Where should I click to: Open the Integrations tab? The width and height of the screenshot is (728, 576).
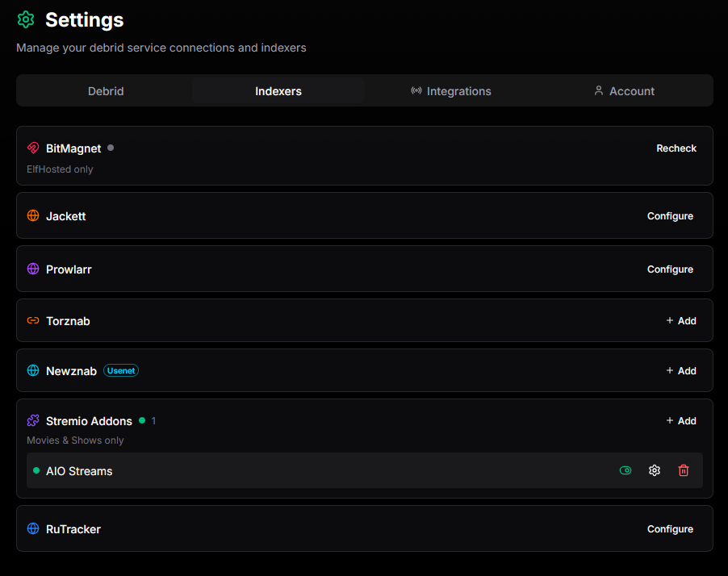[450, 91]
